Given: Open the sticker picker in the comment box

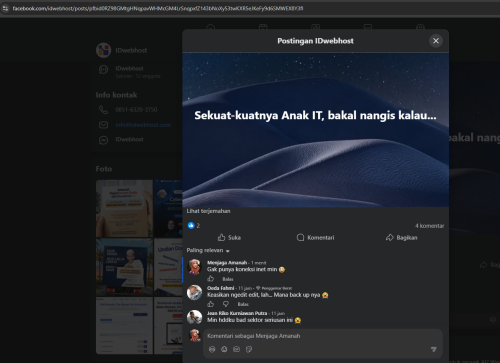Looking at the screenshot, I should pyautogui.click(x=249, y=349).
